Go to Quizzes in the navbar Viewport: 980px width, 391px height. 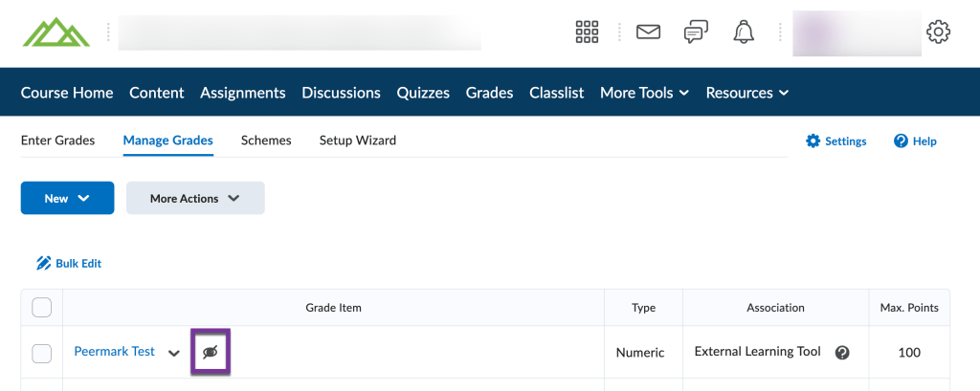click(x=423, y=93)
